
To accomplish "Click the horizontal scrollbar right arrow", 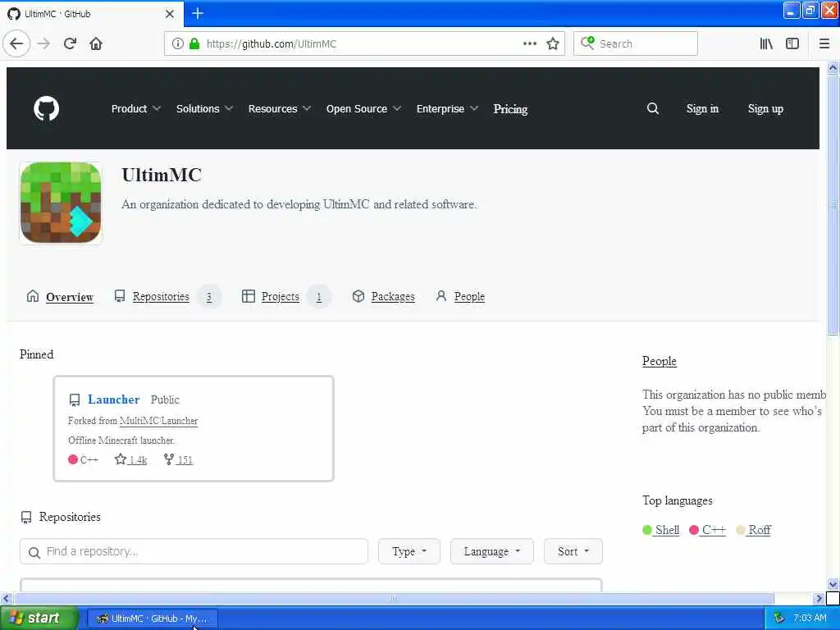I will [x=819, y=598].
